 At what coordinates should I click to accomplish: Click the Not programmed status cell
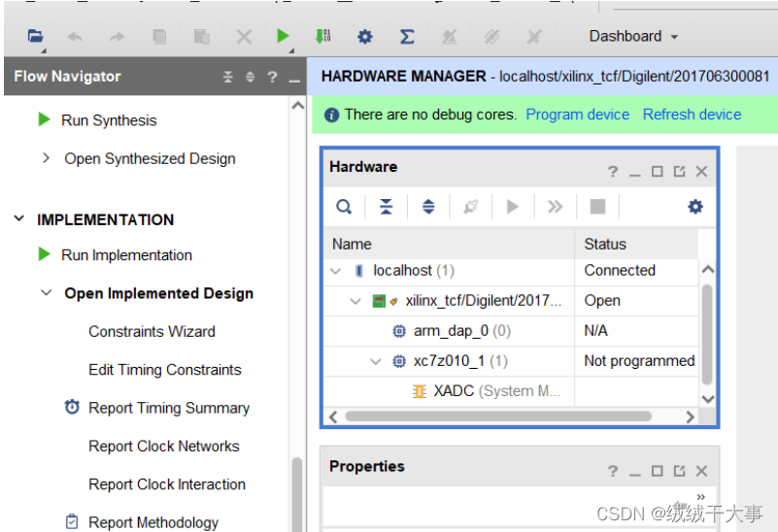click(x=638, y=361)
